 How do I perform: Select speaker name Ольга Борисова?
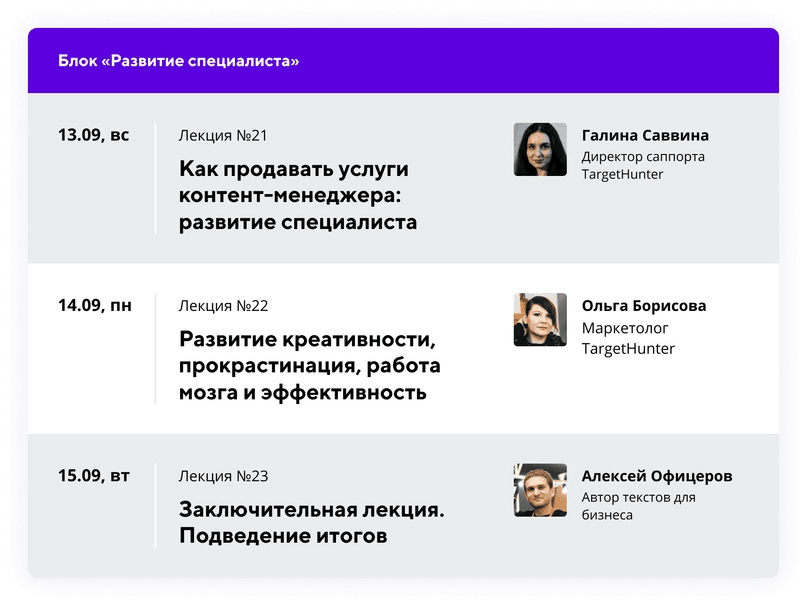(x=644, y=306)
